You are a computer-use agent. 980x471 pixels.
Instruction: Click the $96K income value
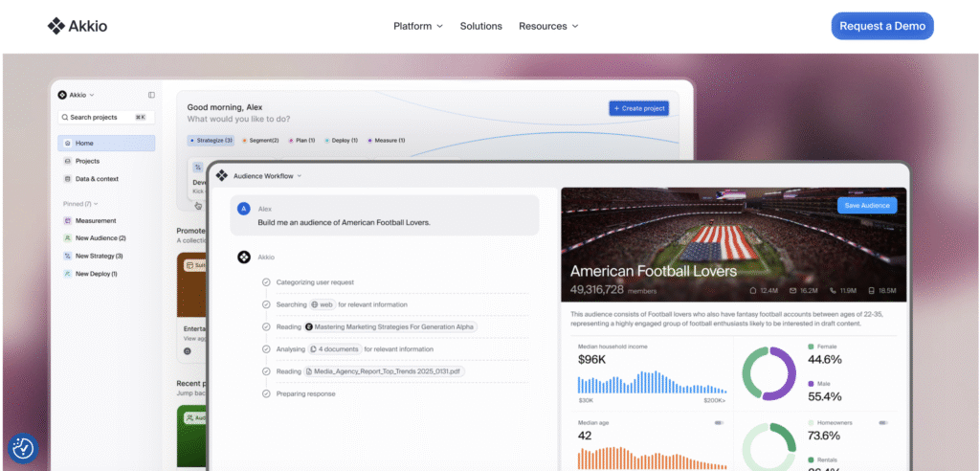(x=591, y=360)
